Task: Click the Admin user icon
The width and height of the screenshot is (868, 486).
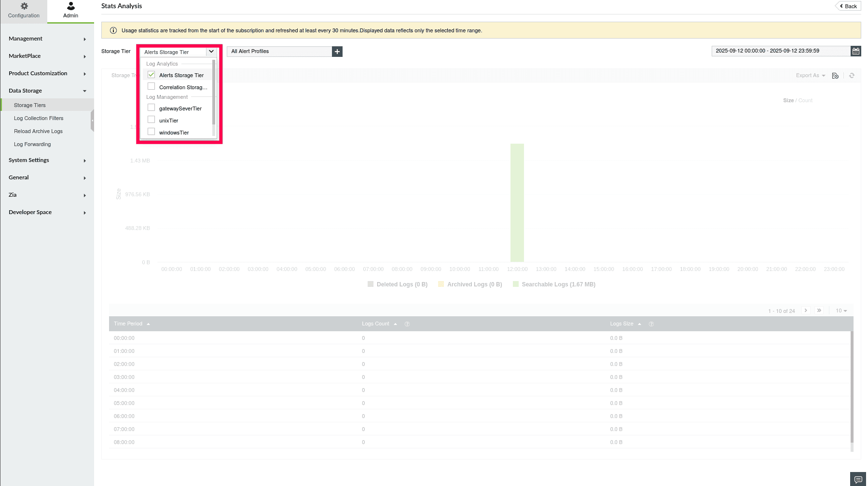Action: pyautogui.click(x=71, y=6)
